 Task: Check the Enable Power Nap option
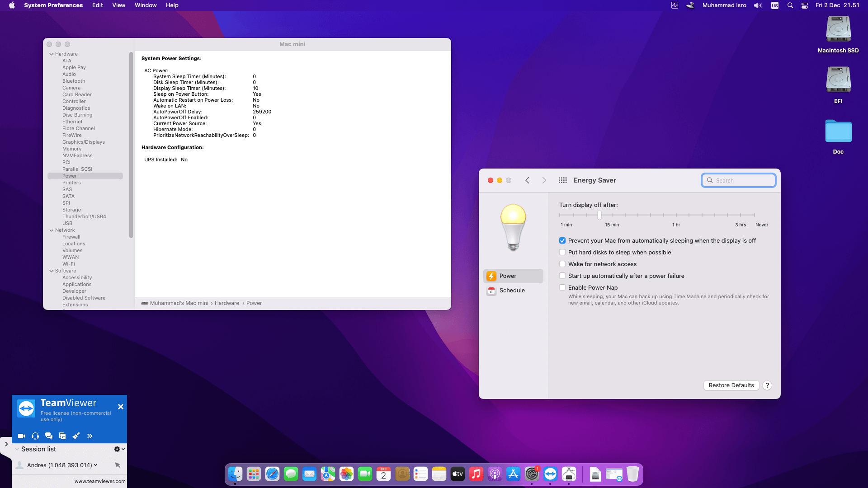tap(562, 288)
